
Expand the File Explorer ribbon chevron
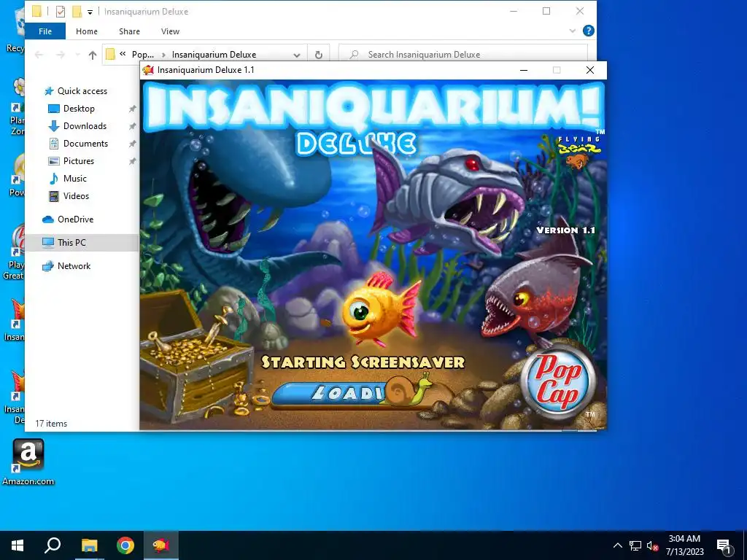click(573, 31)
